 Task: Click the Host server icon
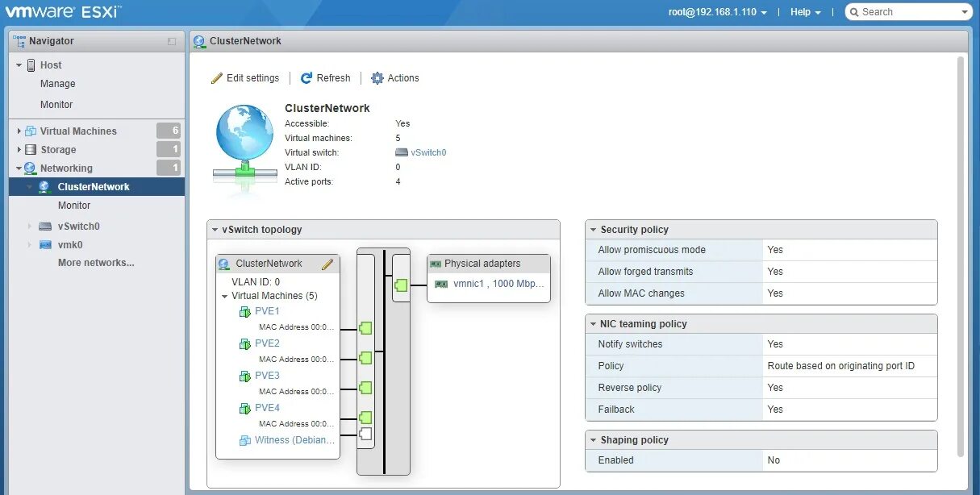tap(31, 65)
